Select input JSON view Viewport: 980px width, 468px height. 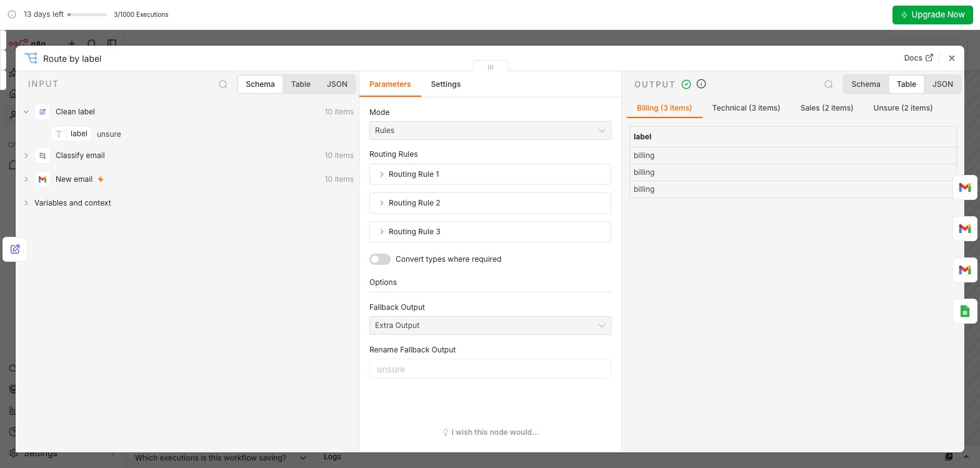click(x=337, y=84)
